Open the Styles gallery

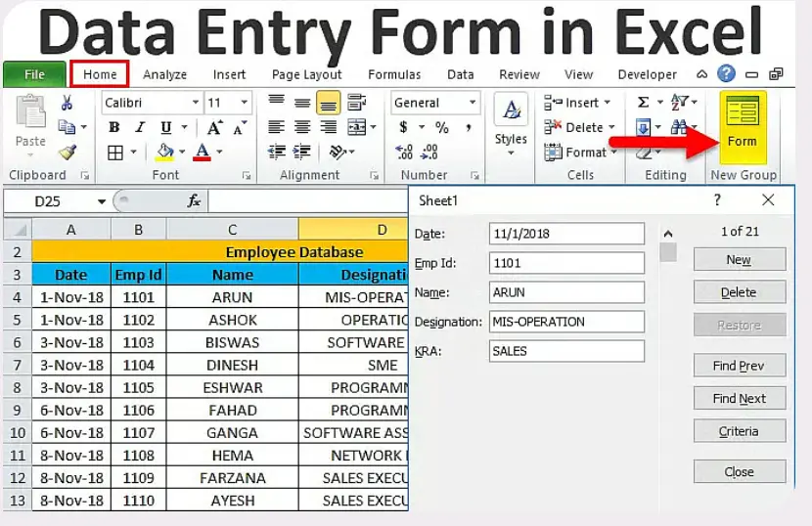[511, 124]
